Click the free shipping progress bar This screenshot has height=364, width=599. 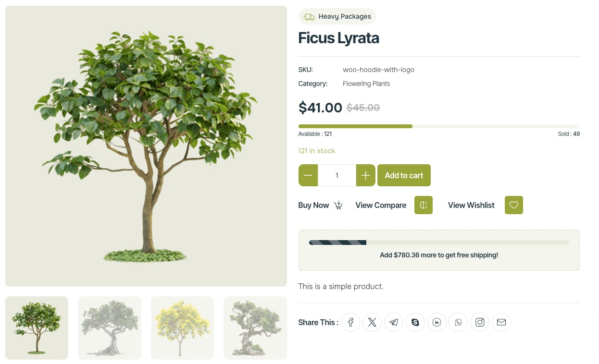[438, 243]
